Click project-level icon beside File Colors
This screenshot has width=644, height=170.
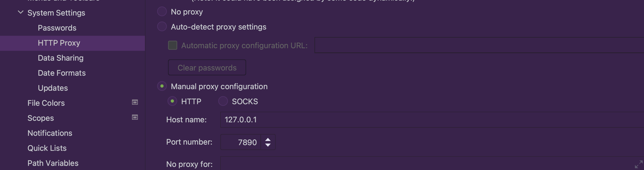tap(135, 102)
